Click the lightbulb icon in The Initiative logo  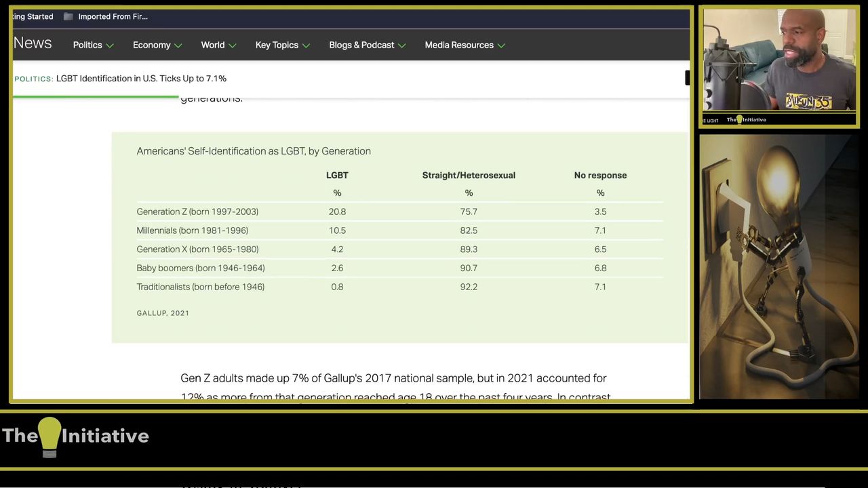[50, 436]
